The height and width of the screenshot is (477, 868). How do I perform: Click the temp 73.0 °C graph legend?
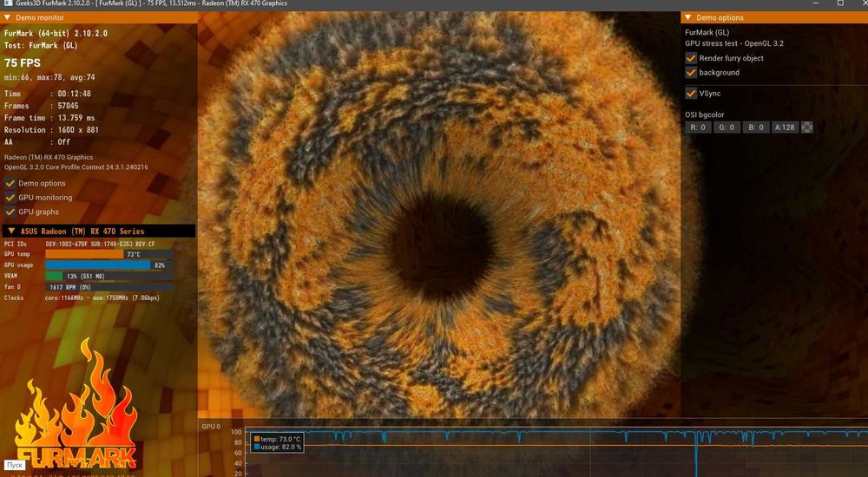point(278,440)
